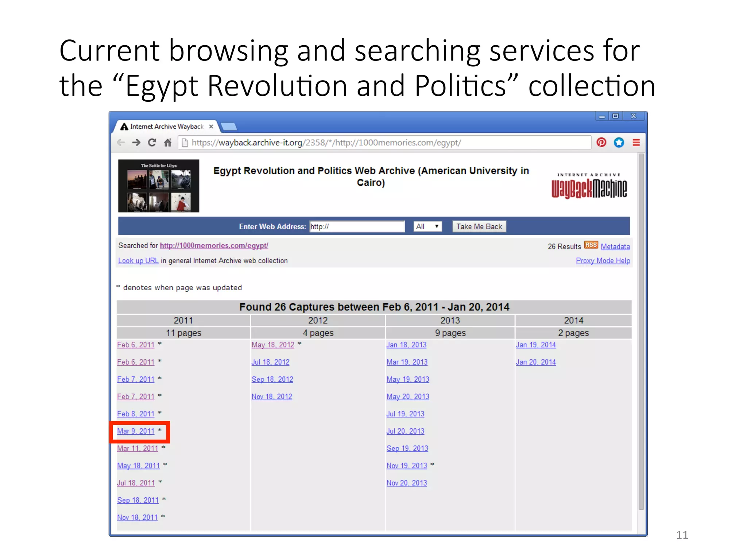Open Jul 18, 2011 capture
Viewport: 747px width, 560px height.
click(x=136, y=483)
